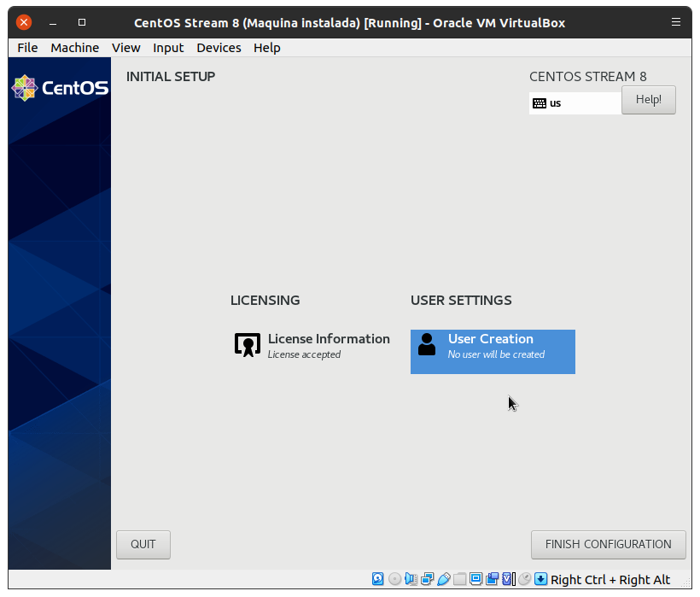Open the Devices menu
700x597 pixels.
pyautogui.click(x=219, y=48)
